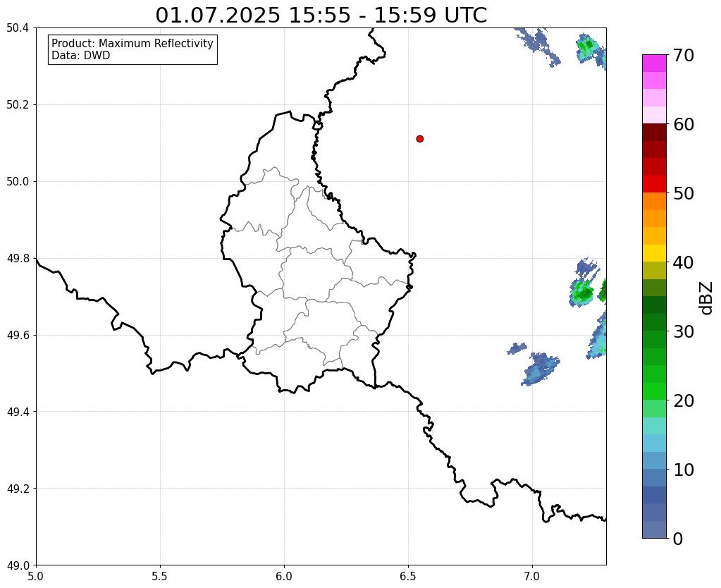The height and width of the screenshot is (588, 721).
Task: Click the latitude axis label '49.2'
Action: 18,489
